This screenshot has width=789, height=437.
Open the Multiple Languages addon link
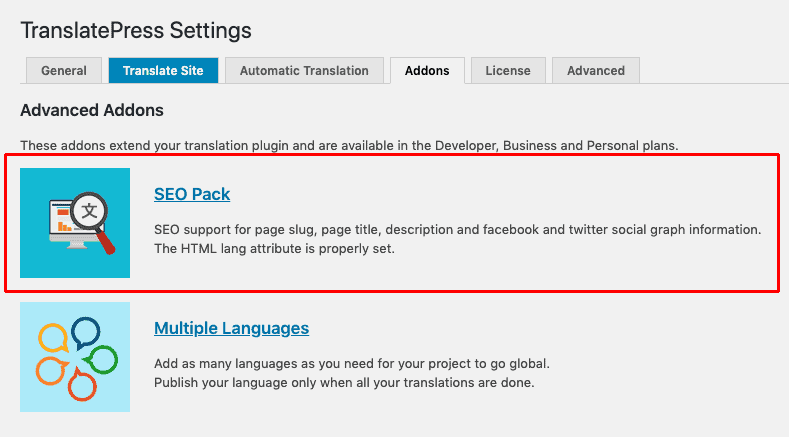[231, 328]
